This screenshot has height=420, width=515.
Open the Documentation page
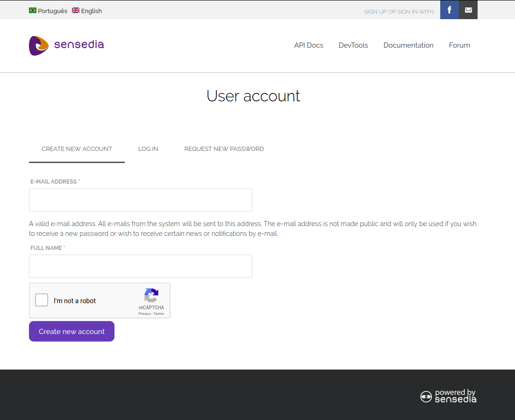(x=408, y=45)
